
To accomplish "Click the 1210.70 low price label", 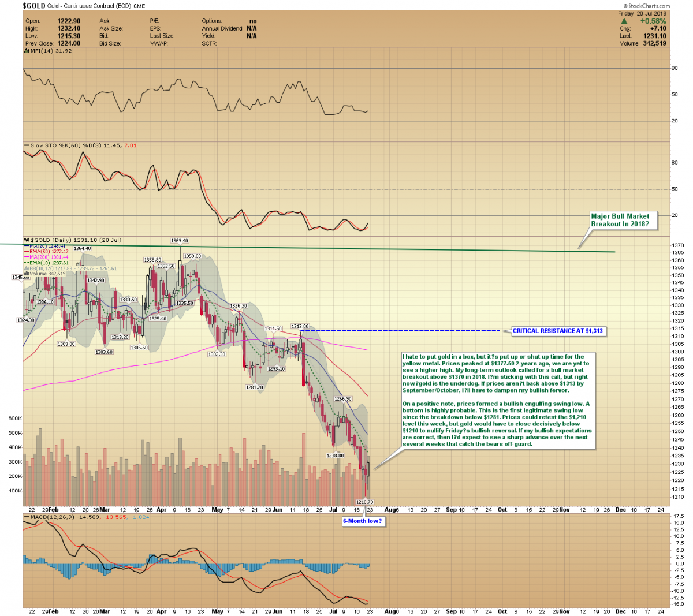I will click(364, 502).
